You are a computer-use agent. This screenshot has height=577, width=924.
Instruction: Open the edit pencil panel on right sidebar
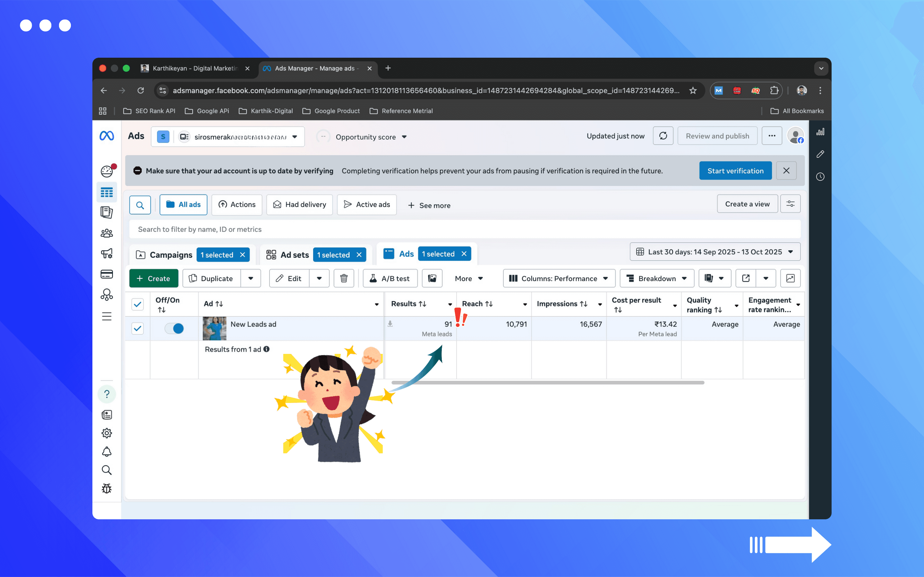820,154
